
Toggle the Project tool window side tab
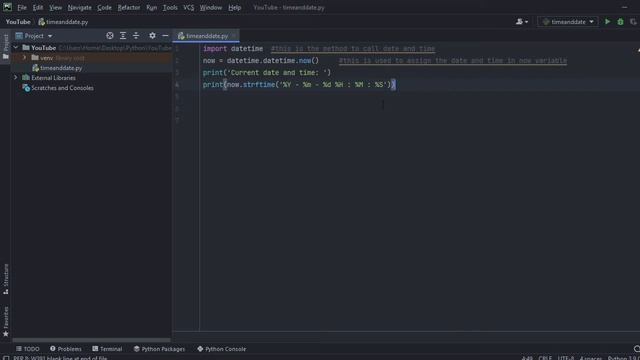[5, 46]
